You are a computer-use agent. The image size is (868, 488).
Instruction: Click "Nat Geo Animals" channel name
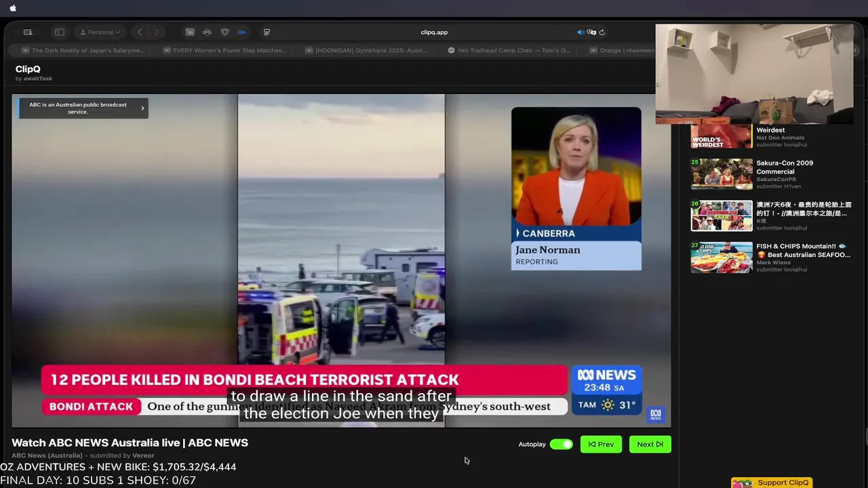point(781,138)
